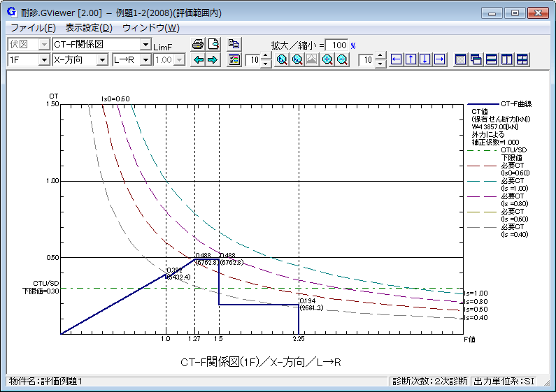Click the single window layout icon
The height and width of the screenshot is (392, 556).
coord(461,59)
